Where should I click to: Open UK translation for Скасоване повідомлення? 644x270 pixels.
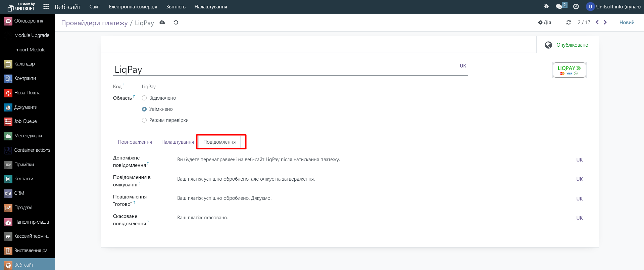point(580,218)
